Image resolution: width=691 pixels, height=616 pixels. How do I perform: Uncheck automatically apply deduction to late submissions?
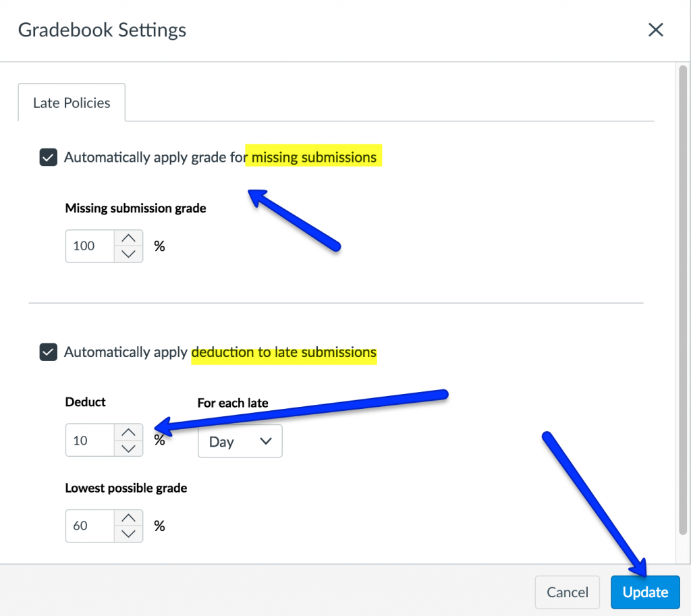tap(49, 352)
